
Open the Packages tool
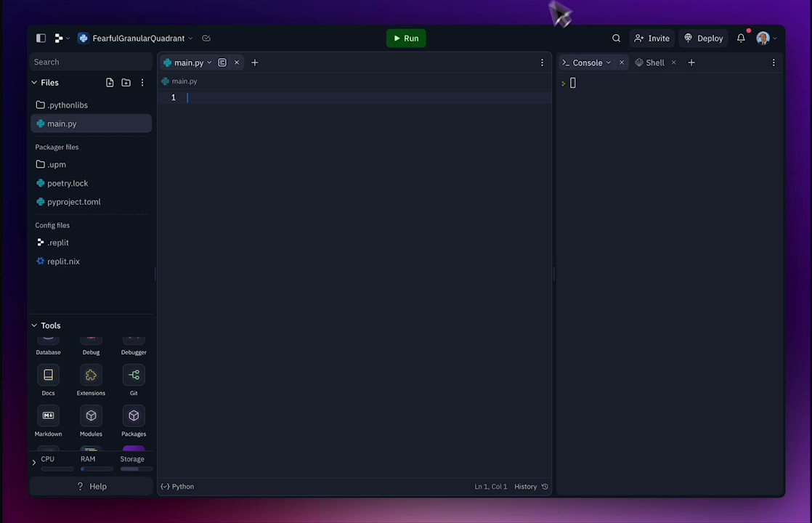[x=134, y=421]
